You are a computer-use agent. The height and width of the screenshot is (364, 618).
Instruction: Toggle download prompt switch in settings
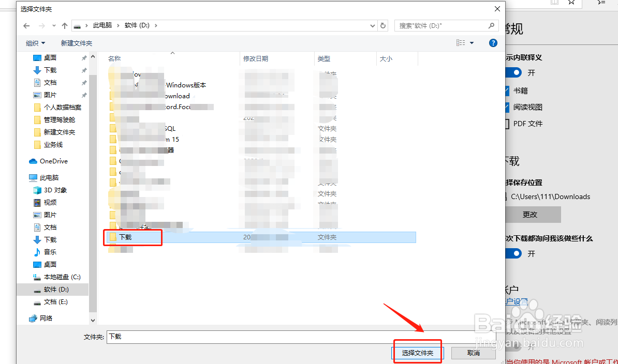(x=513, y=254)
